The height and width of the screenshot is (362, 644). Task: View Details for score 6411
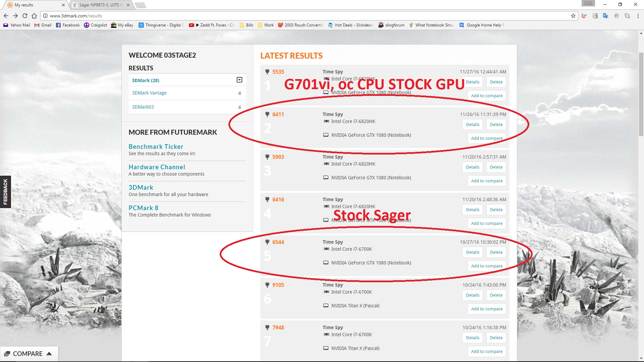pos(473,125)
